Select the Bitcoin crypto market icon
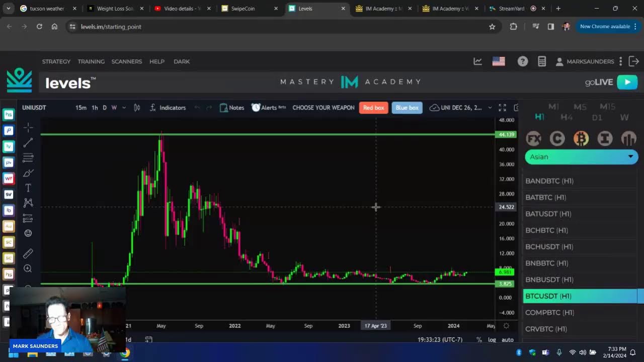The width and height of the screenshot is (644, 362). point(581,138)
